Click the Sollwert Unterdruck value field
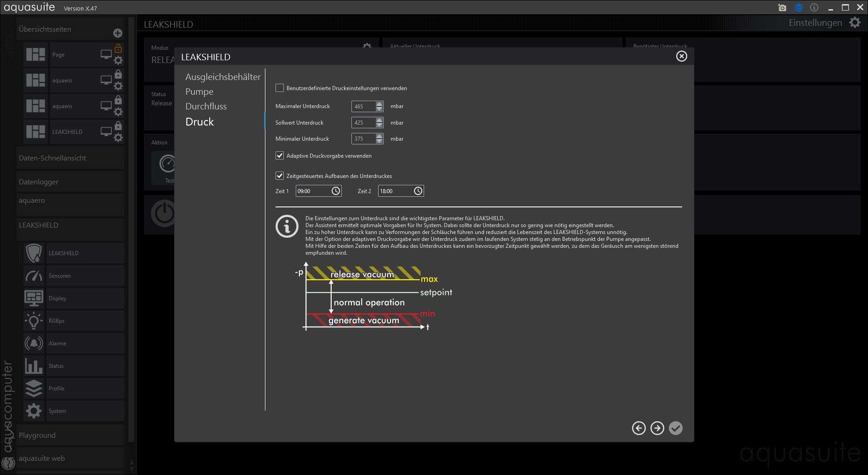 [x=363, y=123]
